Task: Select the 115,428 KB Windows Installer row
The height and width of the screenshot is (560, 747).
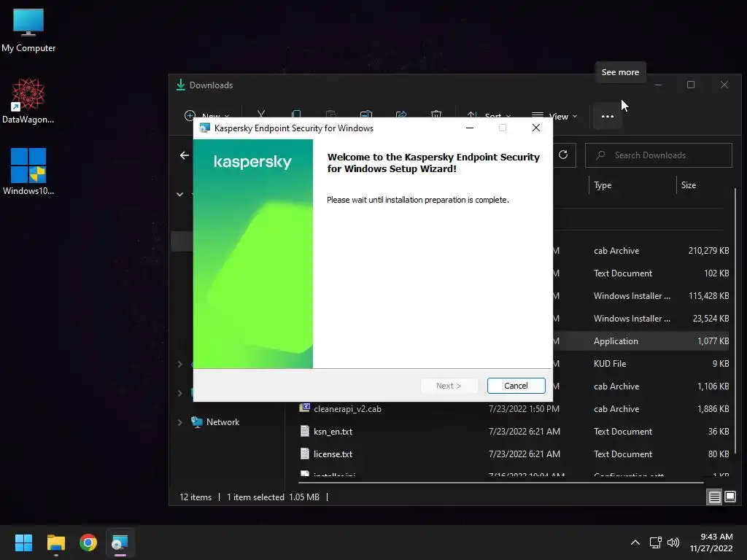Action: (x=641, y=296)
